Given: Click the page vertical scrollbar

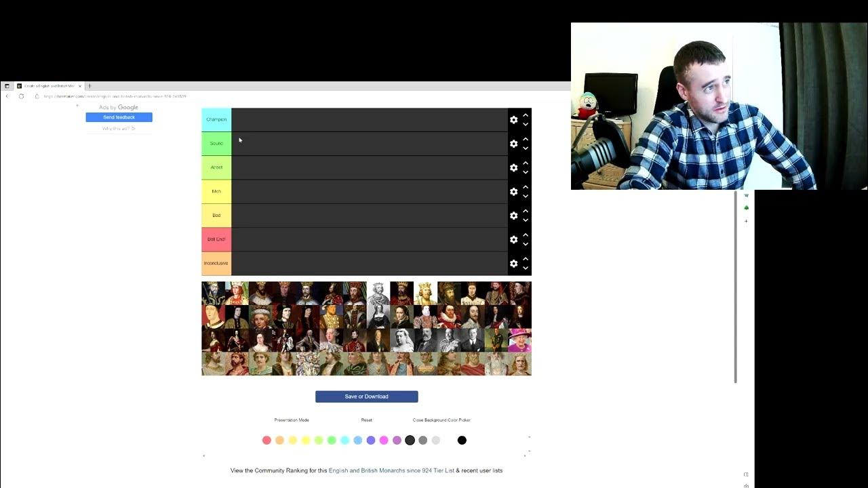Looking at the screenshot, I should pos(735,287).
